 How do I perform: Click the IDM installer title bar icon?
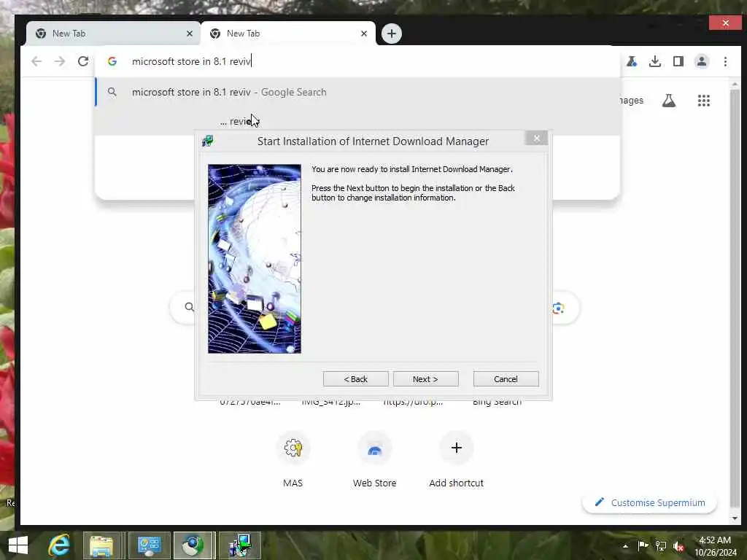click(207, 141)
